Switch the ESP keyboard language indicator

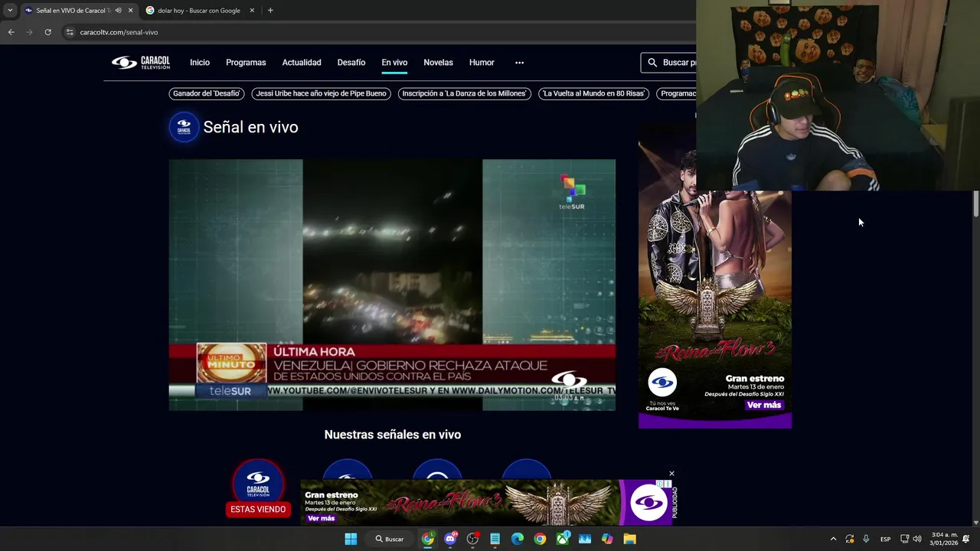pos(885,539)
